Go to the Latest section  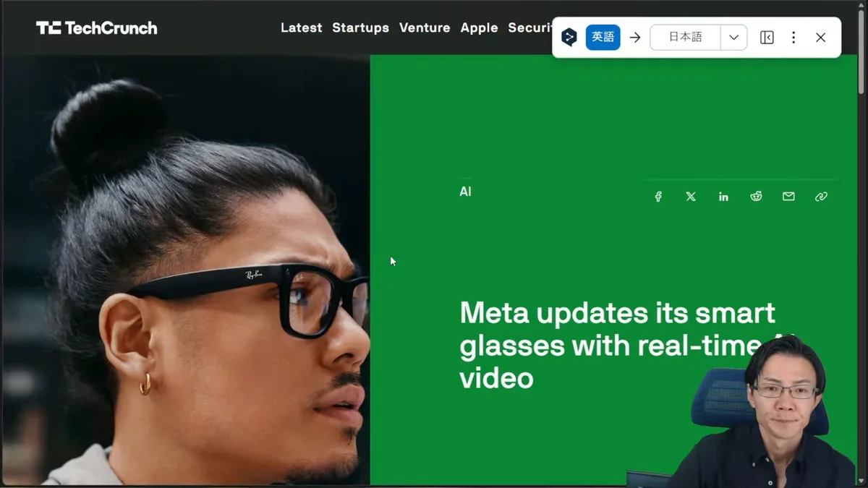(x=302, y=27)
